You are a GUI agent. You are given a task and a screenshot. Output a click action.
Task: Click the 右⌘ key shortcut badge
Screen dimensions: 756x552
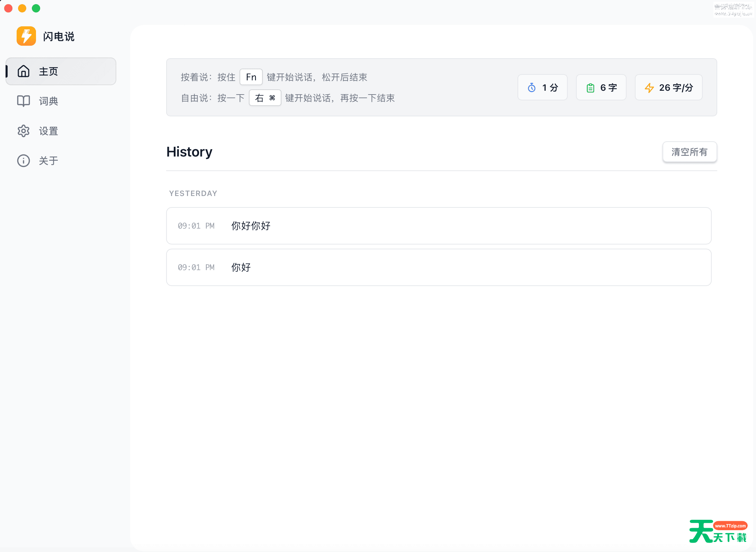click(265, 98)
